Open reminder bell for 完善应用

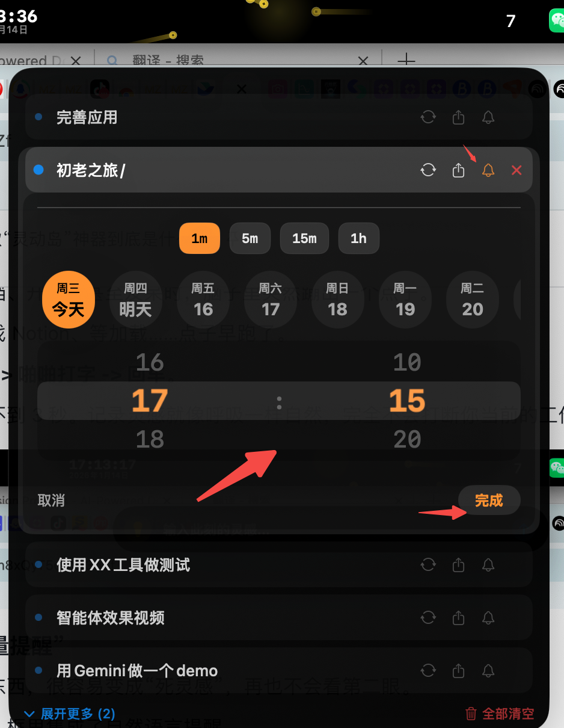pyautogui.click(x=488, y=117)
